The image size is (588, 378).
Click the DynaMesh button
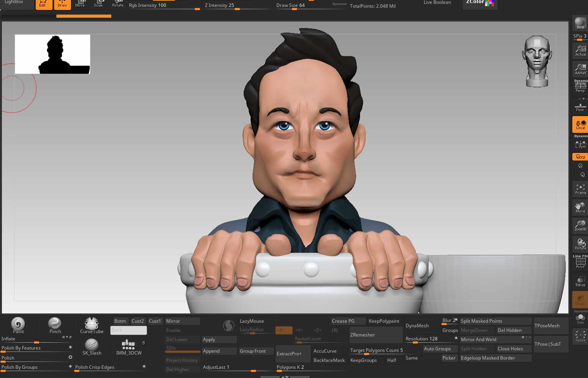click(422, 326)
